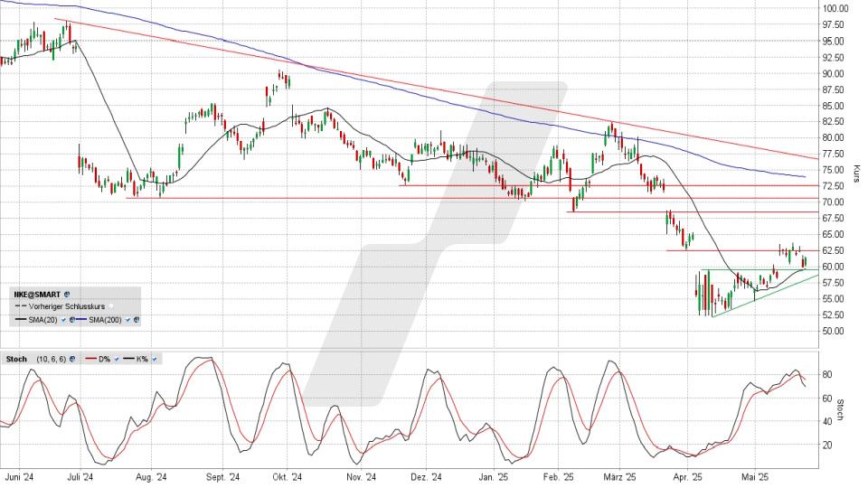The image size is (868, 488).
Task: Open settings icon beside SMA(200) checkbox
Action: coord(137,320)
